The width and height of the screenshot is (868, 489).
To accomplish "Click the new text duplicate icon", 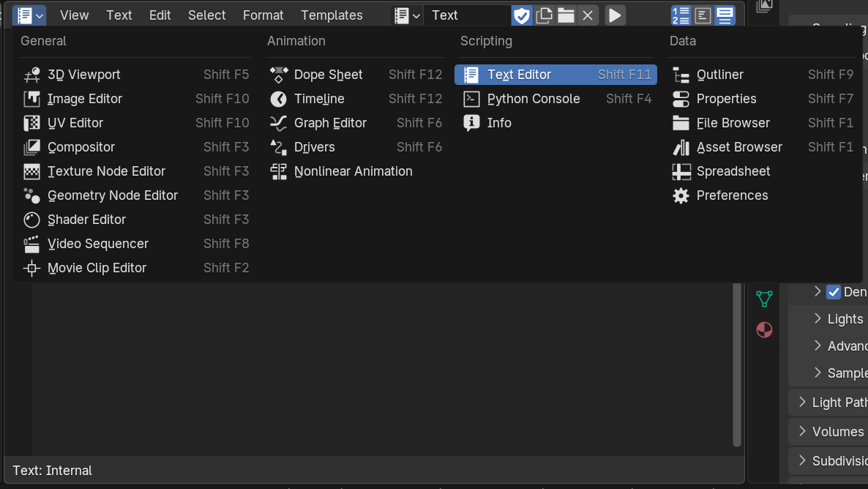I will click(544, 15).
